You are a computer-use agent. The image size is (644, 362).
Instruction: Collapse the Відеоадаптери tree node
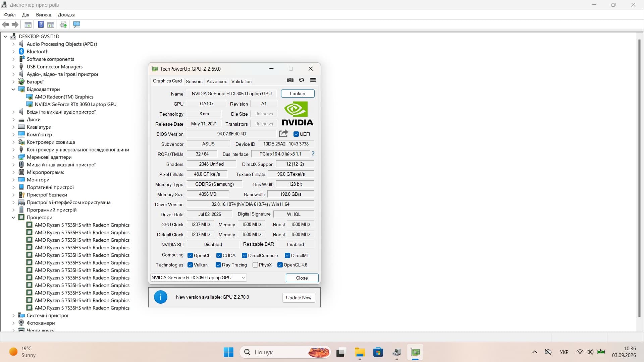[13, 89]
